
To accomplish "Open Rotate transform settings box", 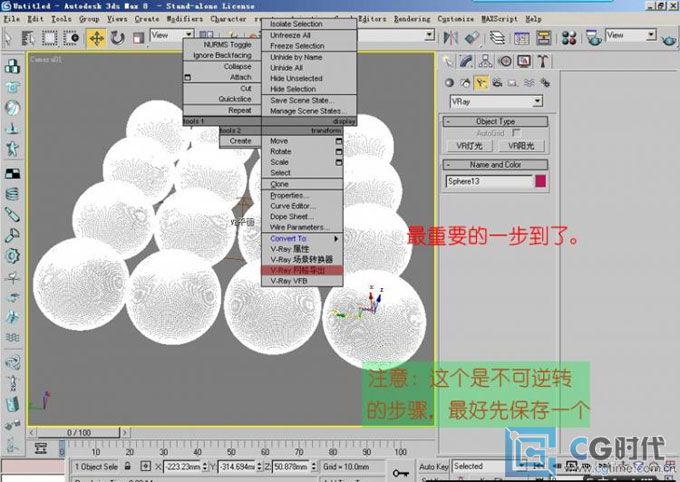I will tap(339, 152).
